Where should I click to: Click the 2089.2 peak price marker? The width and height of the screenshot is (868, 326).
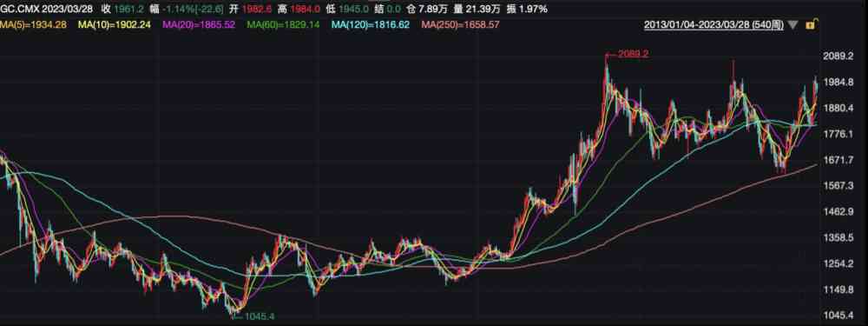[x=632, y=55]
